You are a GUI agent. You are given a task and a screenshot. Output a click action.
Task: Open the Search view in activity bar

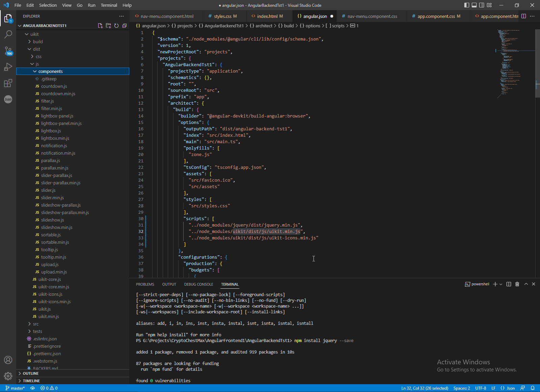(8, 34)
